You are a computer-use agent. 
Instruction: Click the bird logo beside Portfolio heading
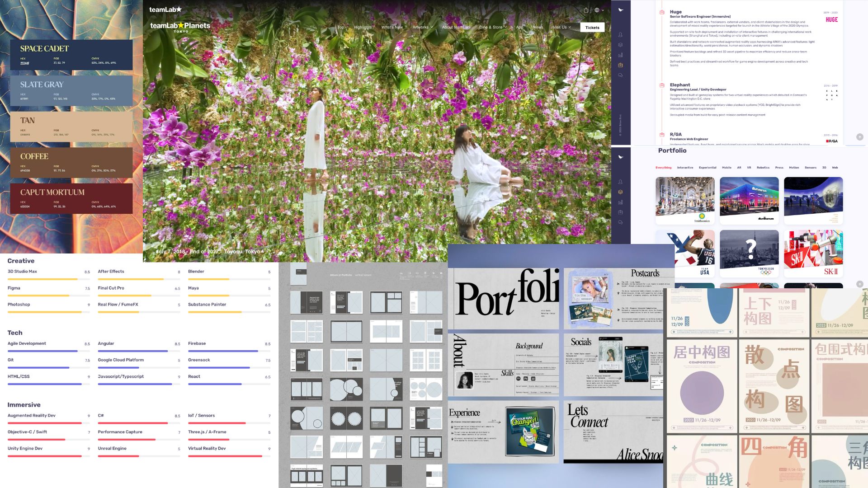(621, 157)
